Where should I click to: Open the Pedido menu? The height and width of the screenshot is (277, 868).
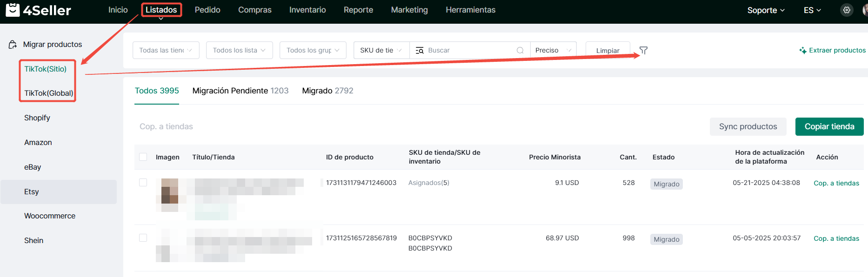tap(207, 10)
